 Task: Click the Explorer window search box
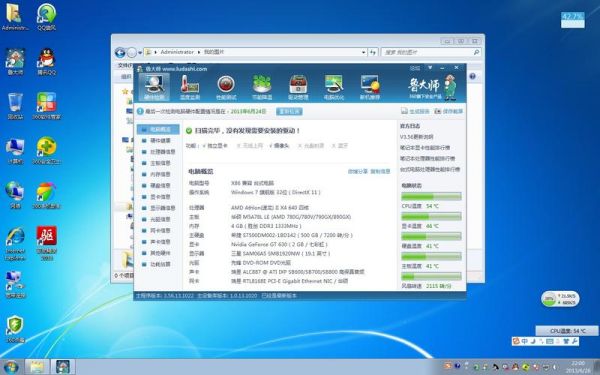coord(431,52)
